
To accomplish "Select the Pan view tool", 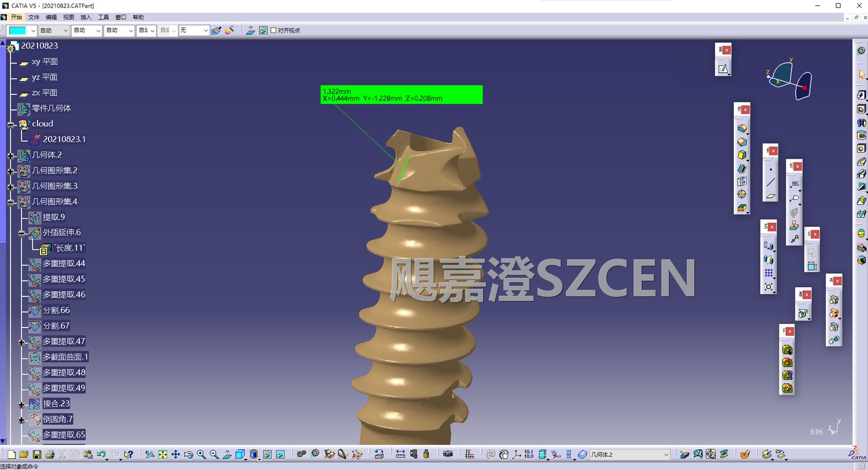I will click(175, 454).
